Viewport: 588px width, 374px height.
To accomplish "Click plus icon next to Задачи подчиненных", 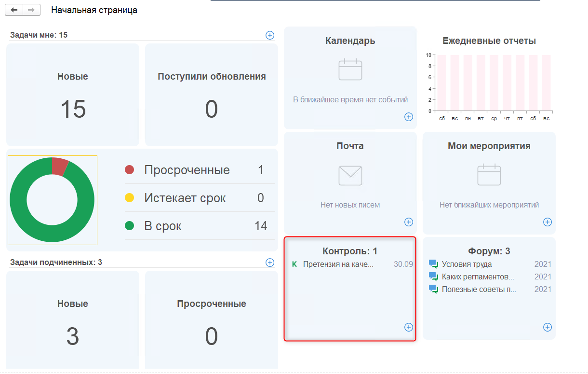I will coord(270,263).
